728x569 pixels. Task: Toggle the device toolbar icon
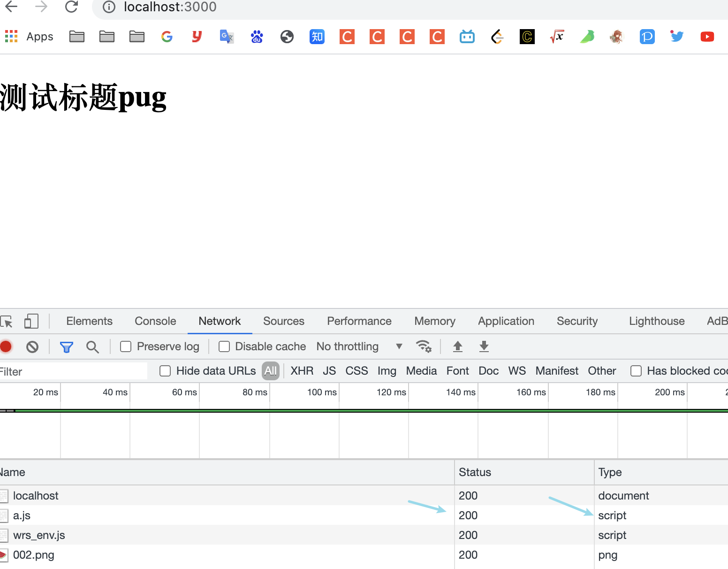click(31, 322)
